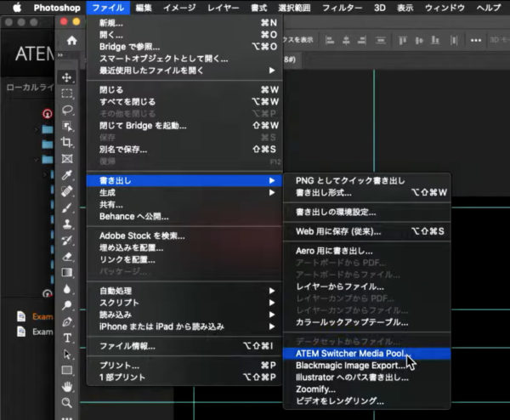Select the Clone Stamp tool
This screenshot has width=510, height=420.
pos(67,224)
